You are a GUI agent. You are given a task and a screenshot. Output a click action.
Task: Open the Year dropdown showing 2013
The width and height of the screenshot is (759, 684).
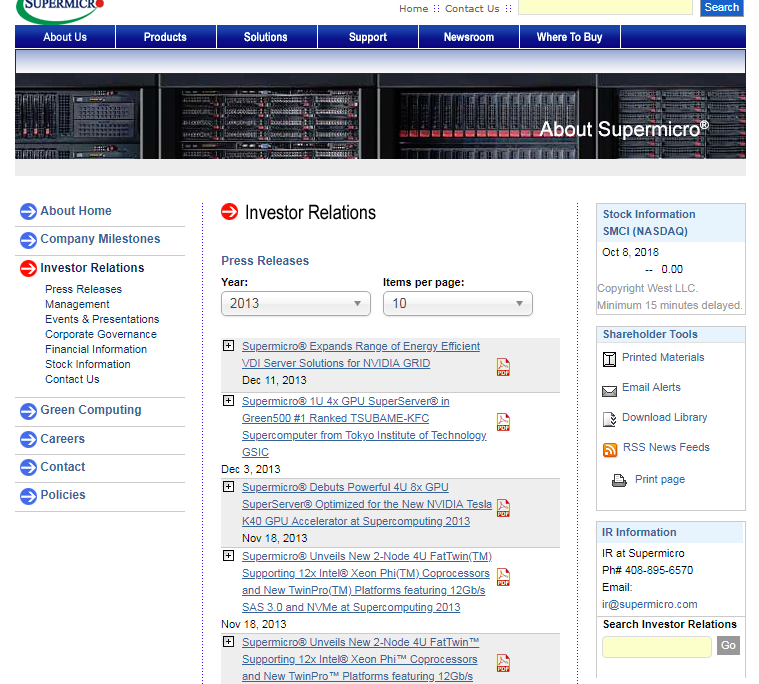click(296, 304)
